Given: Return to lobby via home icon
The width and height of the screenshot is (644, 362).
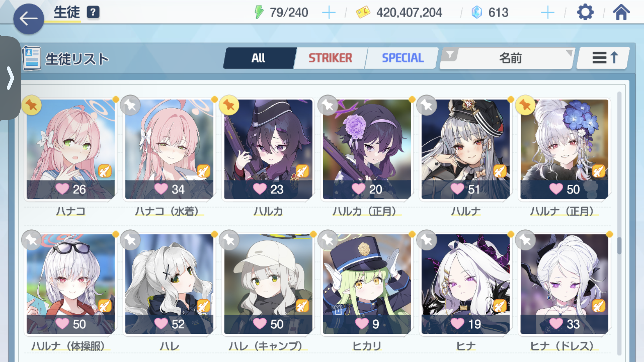Looking at the screenshot, I should click(621, 13).
